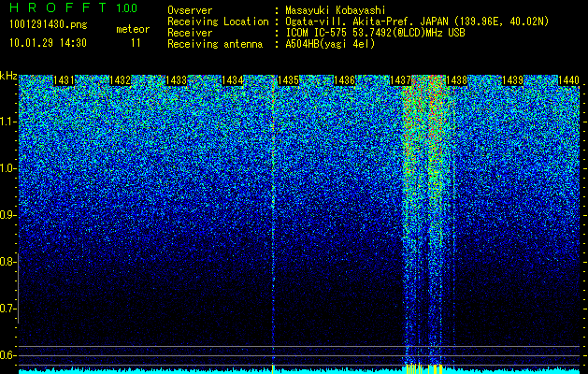This screenshot has height=374, width=588.
Task: Click the 1436 minute marker
Action: (345, 80)
